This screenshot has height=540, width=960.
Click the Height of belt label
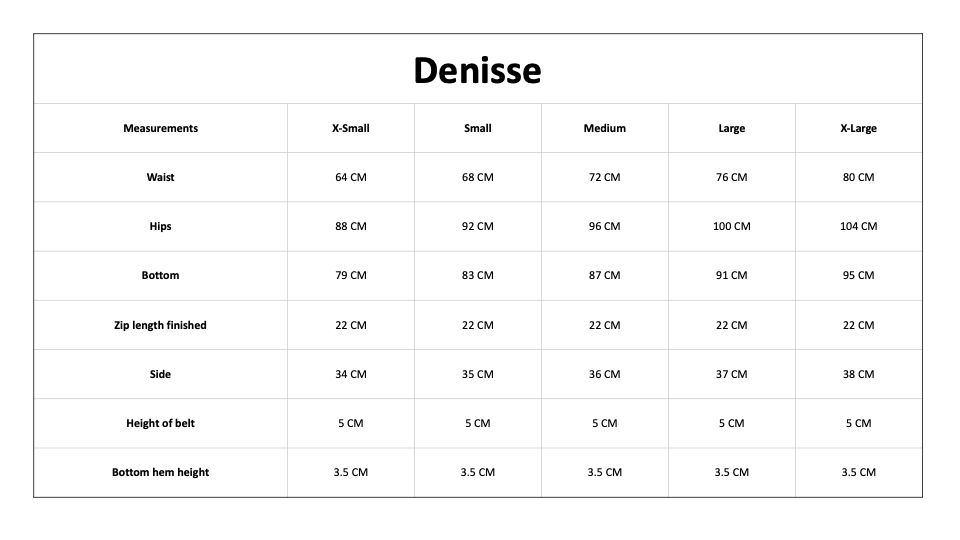tap(160, 423)
